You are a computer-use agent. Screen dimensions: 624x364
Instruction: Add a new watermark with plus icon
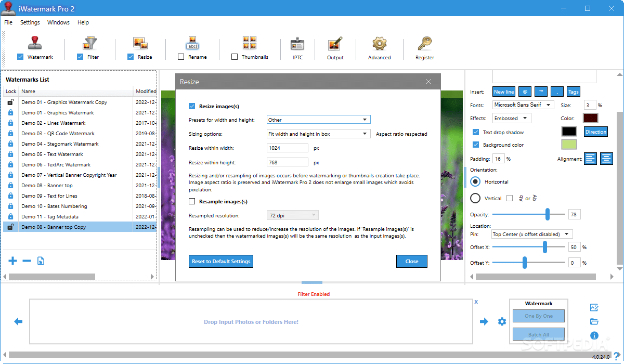(13, 261)
